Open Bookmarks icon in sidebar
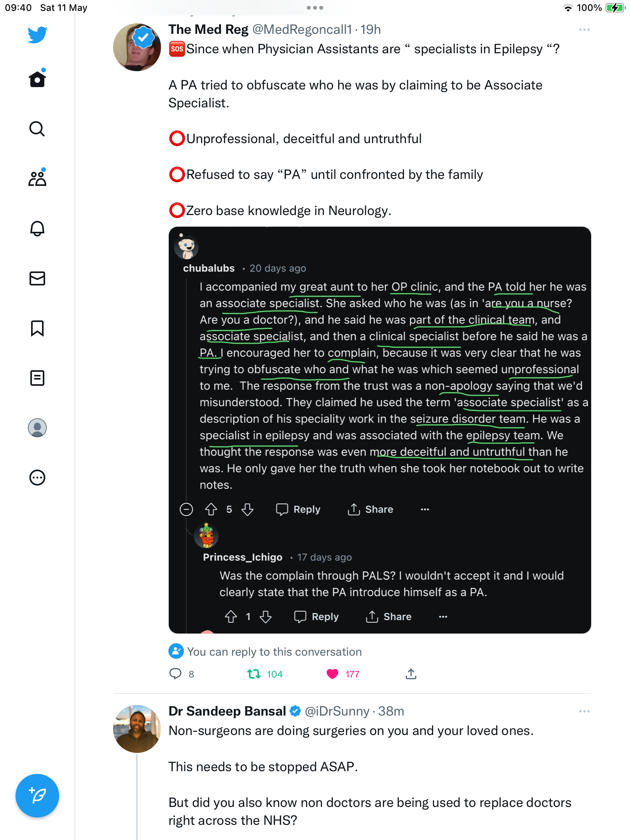The image size is (630, 840). (x=37, y=328)
